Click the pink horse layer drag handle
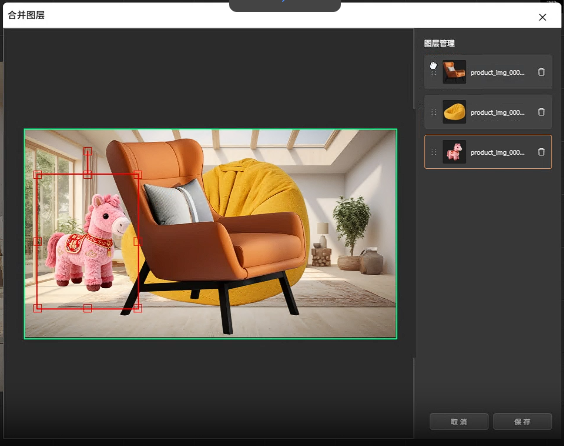 point(434,152)
